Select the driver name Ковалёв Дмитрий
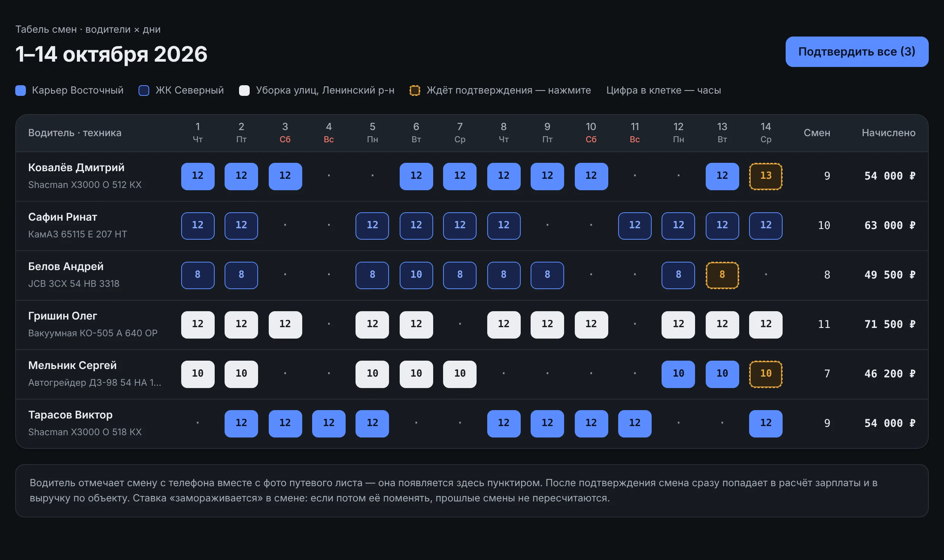The width and height of the screenshot is (944, 560). 76,167
